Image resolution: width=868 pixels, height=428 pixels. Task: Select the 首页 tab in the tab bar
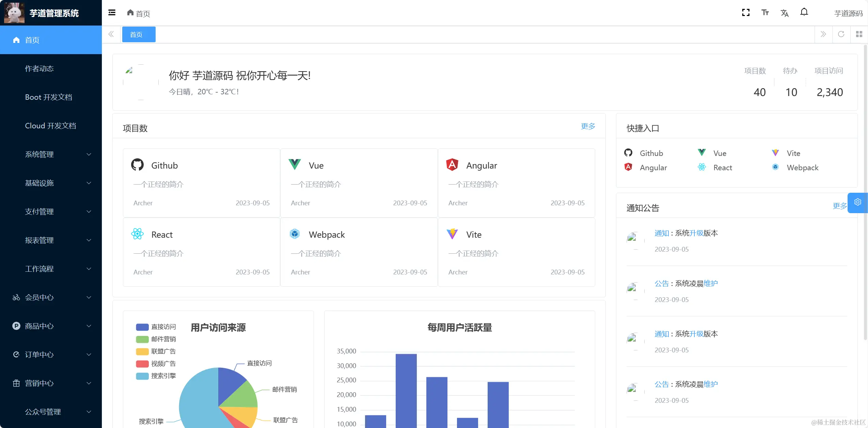tap(139, 34)
